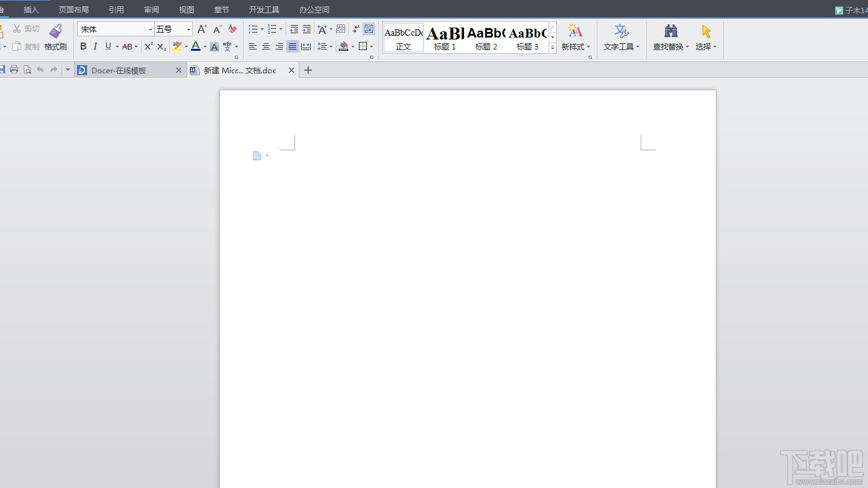Expand the font color dropdown arrow
This screenshot has height=488, width=868.
coord(205,46)
